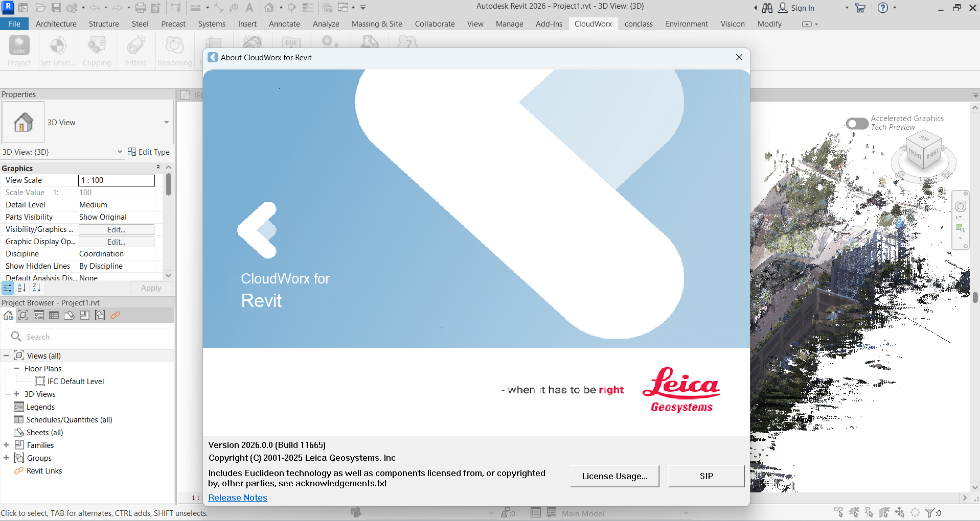The image size is (980, 521).
Task: Click the Project Browser Revit links chain icon
Action: (116, 315)
